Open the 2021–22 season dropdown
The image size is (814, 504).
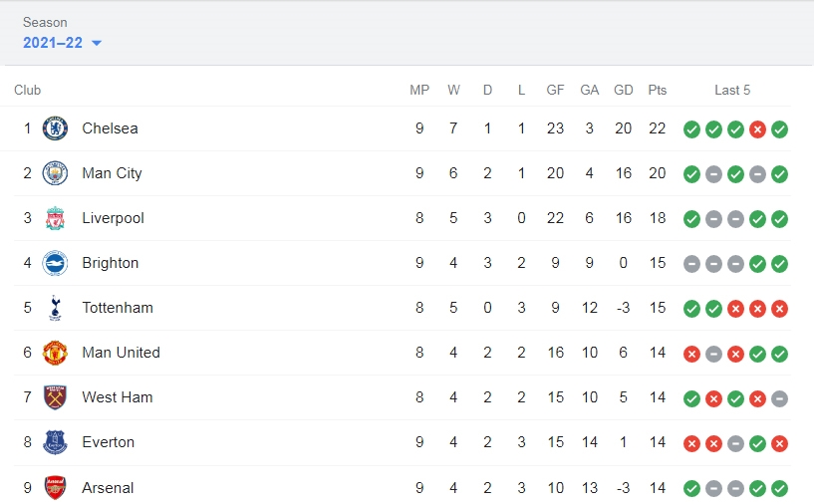[62, 43]
